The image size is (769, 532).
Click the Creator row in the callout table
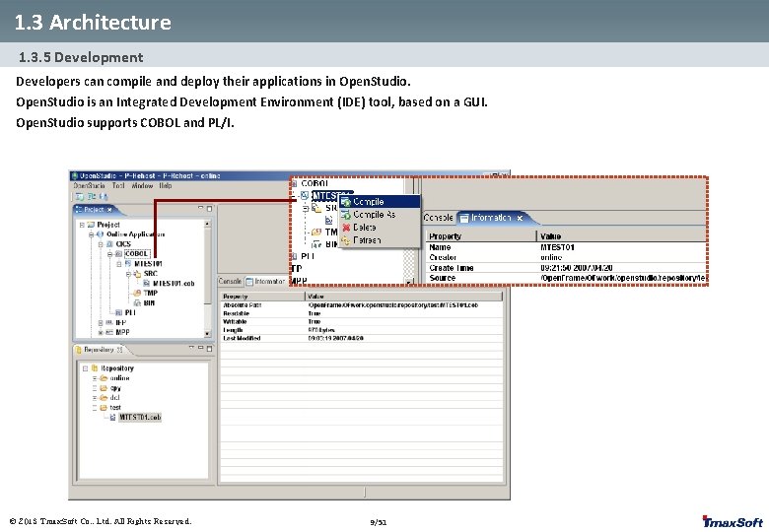tap(567, 257)
